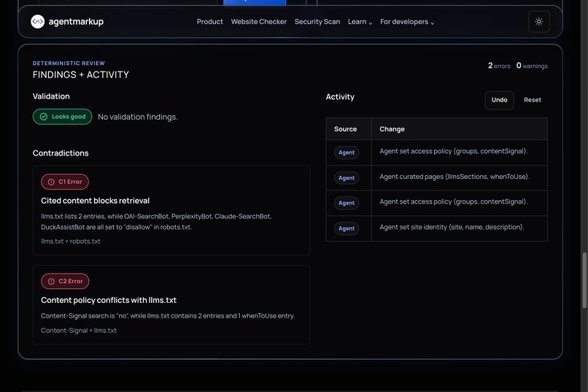Click Agent tag beside site identity change

pyautogui.click(x=347, y=228)
